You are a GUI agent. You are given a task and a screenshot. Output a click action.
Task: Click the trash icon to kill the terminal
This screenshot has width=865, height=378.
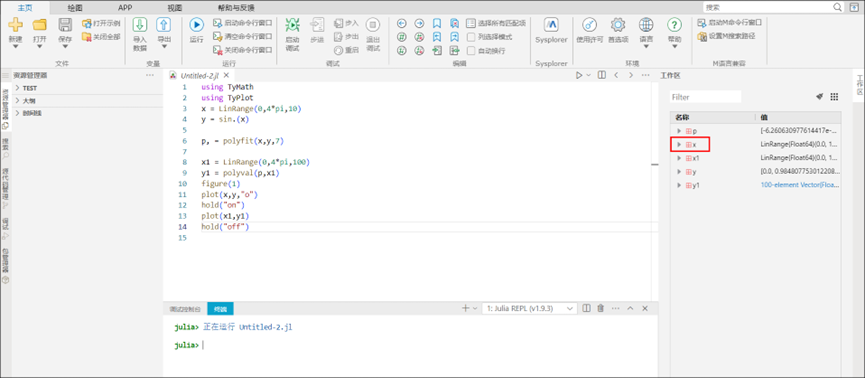tap(601, 308)
